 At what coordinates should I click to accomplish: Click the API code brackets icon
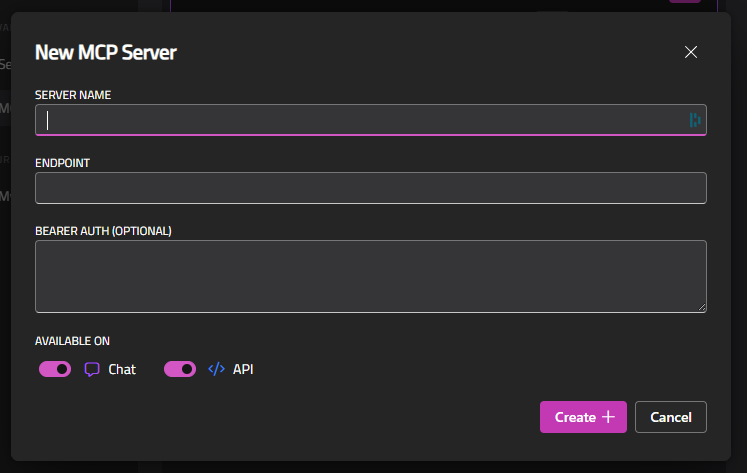216,369
